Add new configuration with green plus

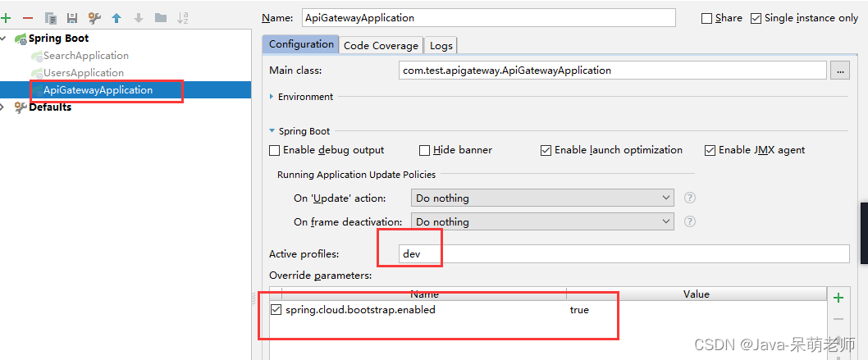click(6, 18)
